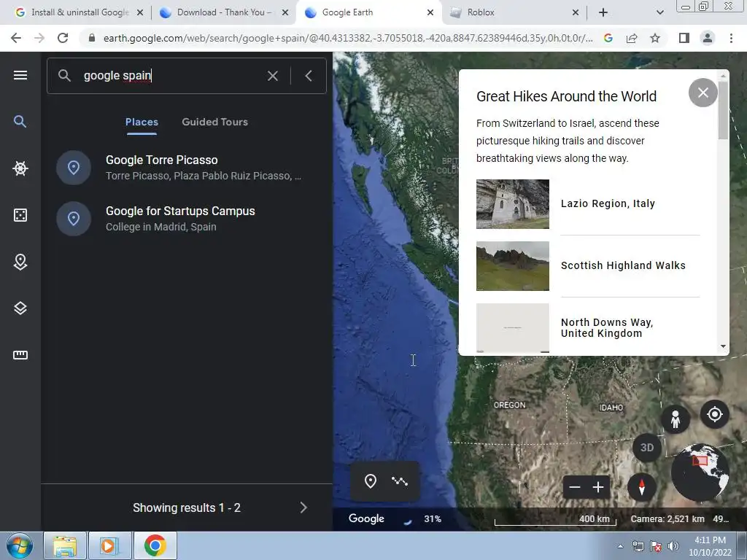This screenshot has height=560, width=747.
Task: Open Projects pin icon in sidebar
Action: (x=20, y=262)
